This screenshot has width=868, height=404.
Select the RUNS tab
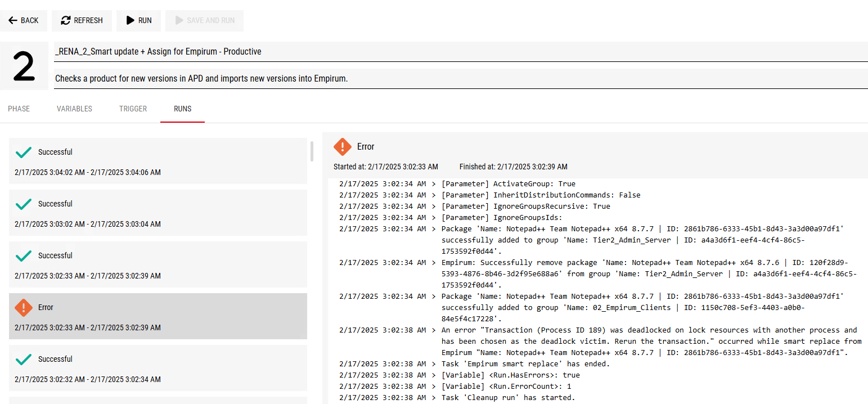coord(182,109)
